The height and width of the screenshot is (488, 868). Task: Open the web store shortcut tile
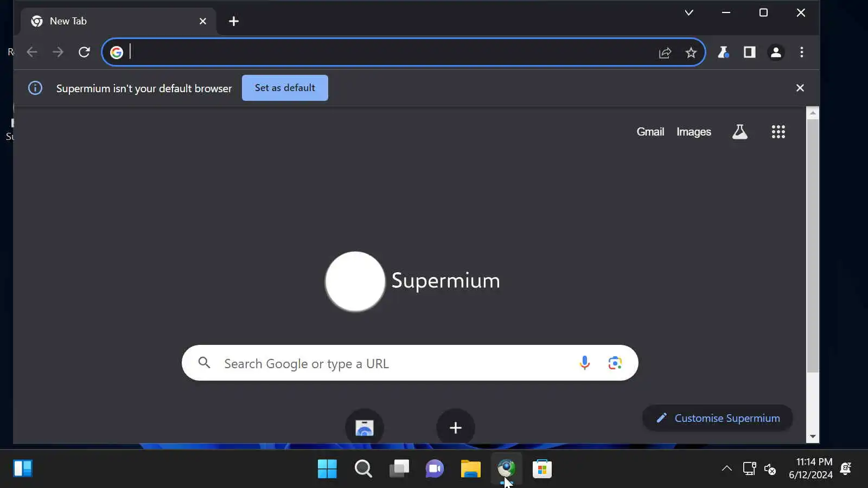click(365, 427)
